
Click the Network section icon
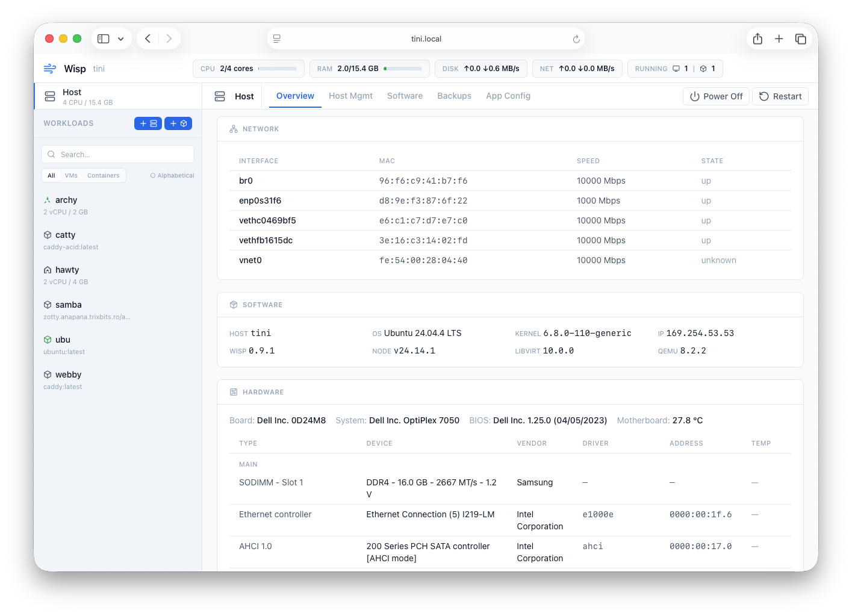234,129
